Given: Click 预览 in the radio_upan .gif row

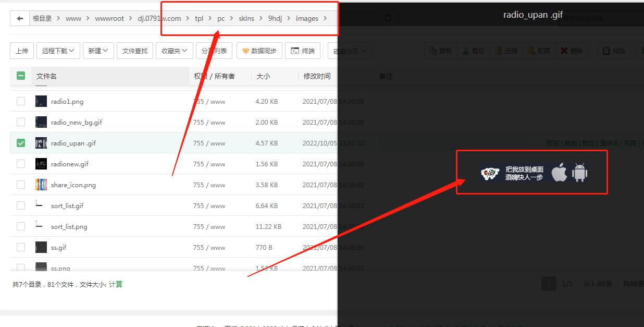Looking at the screenshot, I should [x=552, y=143].
